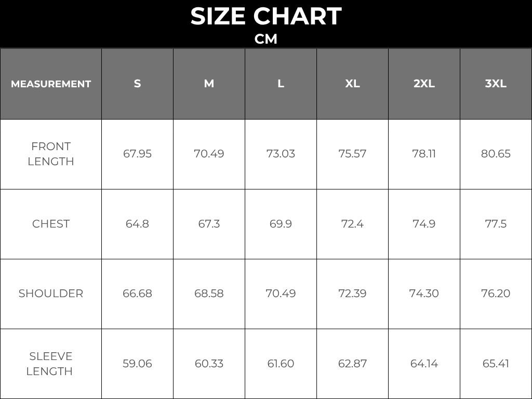Image resolution: width=532 pixels, height=399 pixels.
Task: Click the FRONT LENGTH row label
Action: point(51,154)
